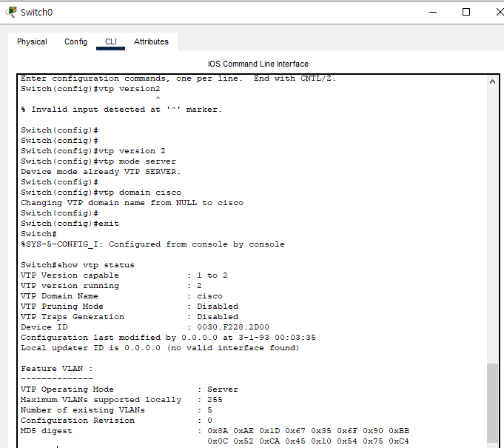Click the 'Number of existing VLANs' line
The width and height of the screenshot is (504, 448).
click(x=116, y=410)
